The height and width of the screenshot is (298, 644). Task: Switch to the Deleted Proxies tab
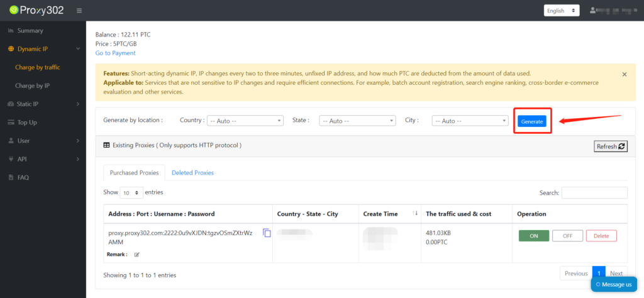[192, 173]
